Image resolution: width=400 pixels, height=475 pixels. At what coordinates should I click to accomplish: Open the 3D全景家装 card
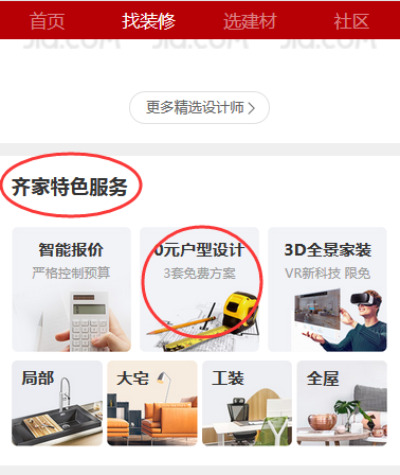327,289
